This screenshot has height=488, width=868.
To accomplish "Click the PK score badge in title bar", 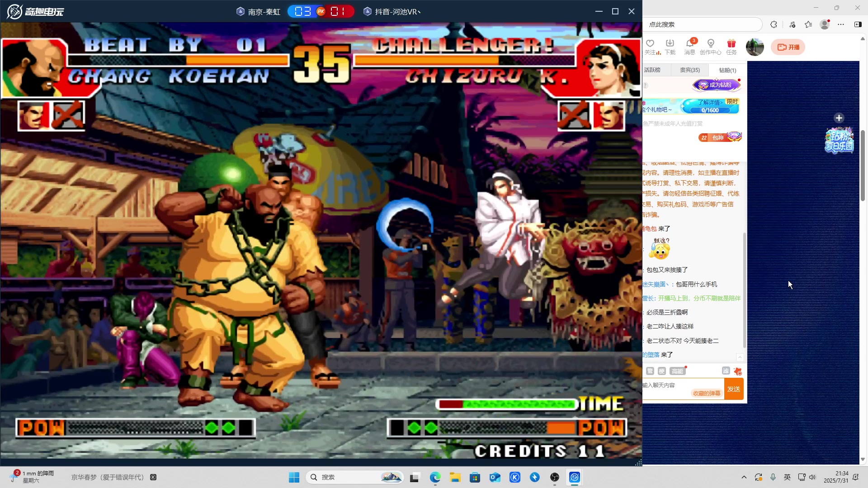I will [321, 11].
